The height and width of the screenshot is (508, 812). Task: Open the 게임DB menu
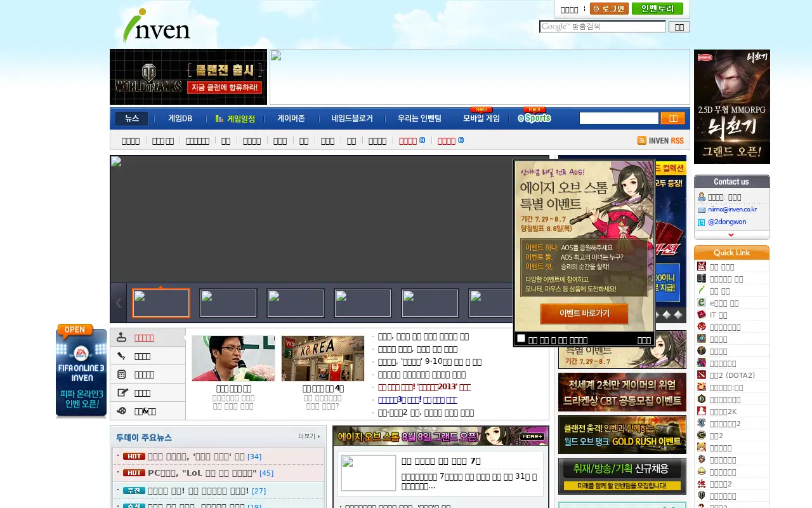tap(180, 118)
